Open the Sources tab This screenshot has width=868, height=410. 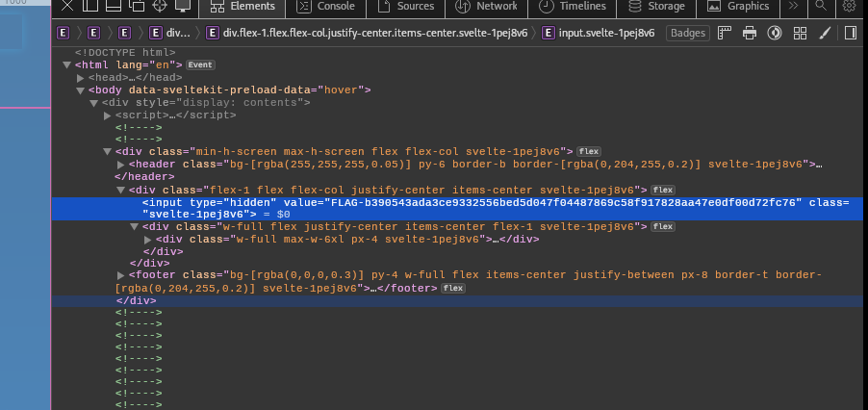(x=405, y=7)
